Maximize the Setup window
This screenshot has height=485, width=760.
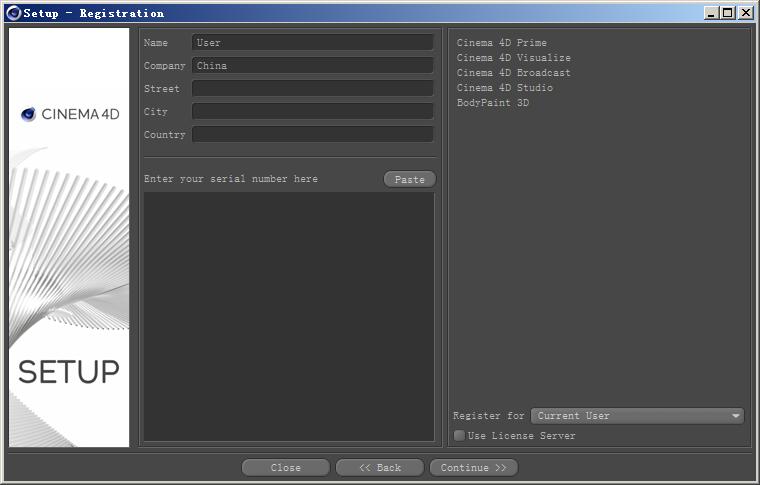728,13
